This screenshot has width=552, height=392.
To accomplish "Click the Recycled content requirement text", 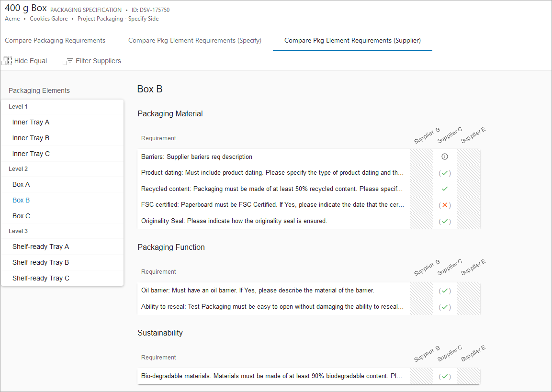I will 271,189.
